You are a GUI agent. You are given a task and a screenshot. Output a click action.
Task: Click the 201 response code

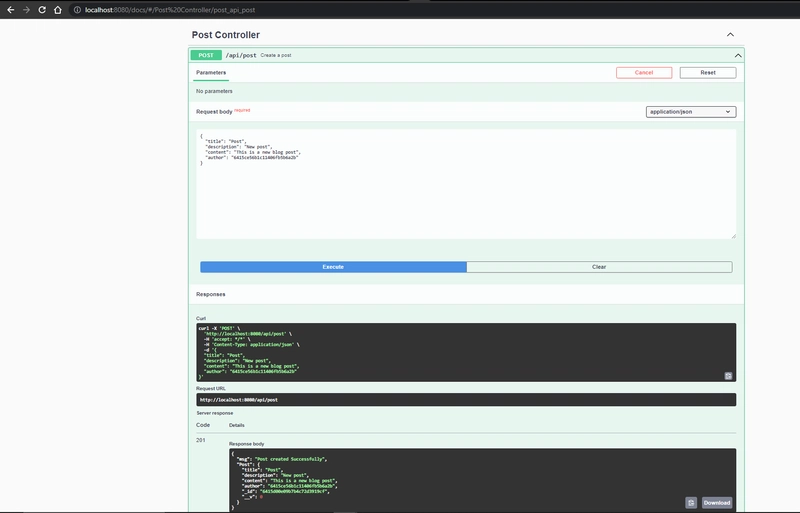click(x=201, y=440)
